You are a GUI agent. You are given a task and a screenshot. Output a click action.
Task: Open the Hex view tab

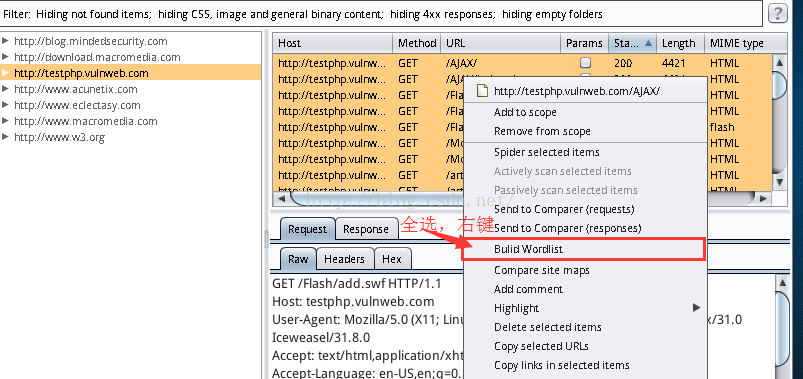[x=392, y=259]
